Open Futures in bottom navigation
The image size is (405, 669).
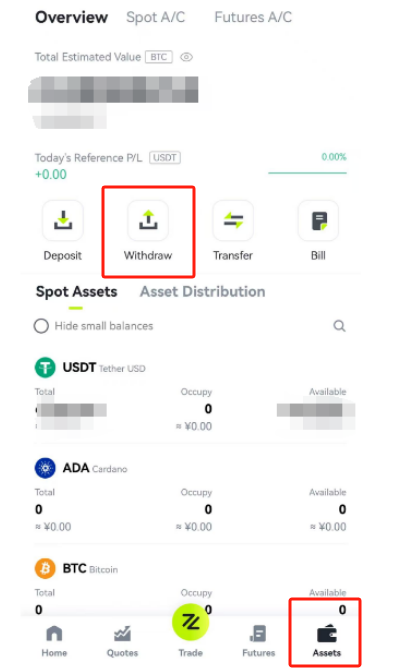[x=259, y=640]
